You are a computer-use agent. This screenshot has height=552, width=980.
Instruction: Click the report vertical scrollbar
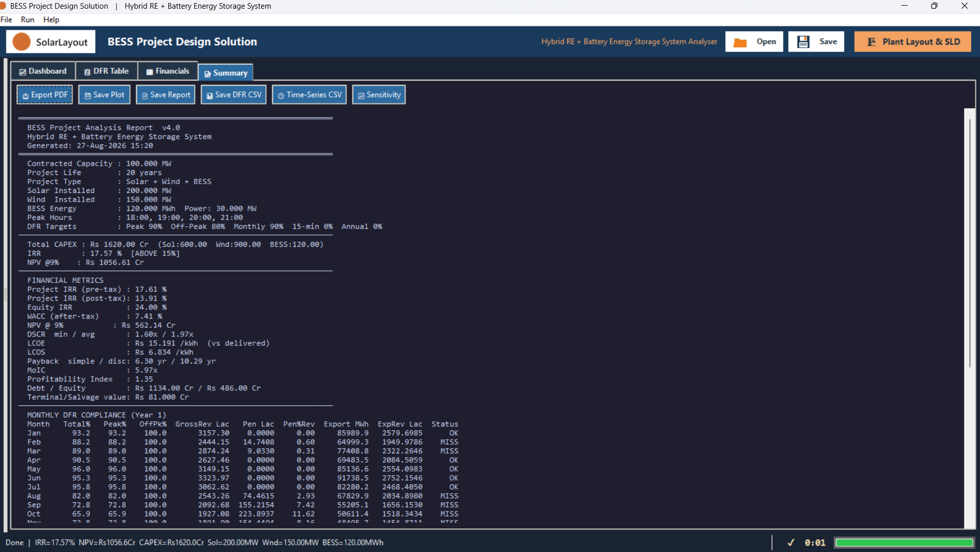pos(970,243)
